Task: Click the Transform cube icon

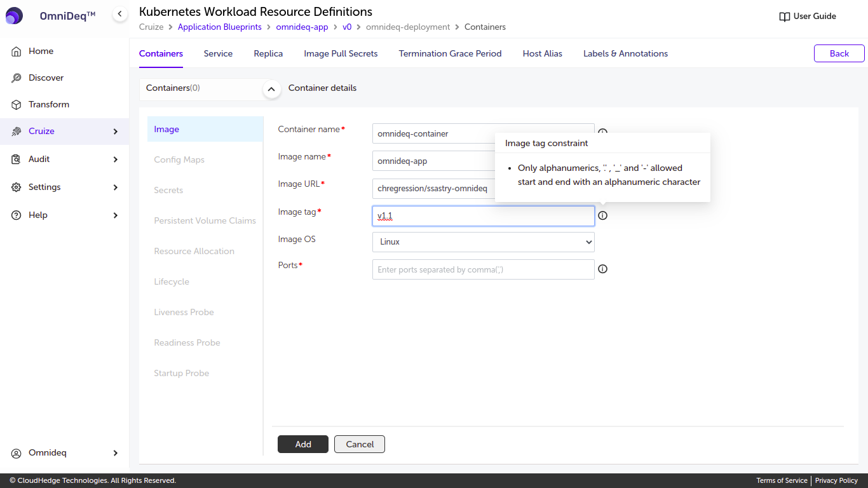Action: [17, 104]
